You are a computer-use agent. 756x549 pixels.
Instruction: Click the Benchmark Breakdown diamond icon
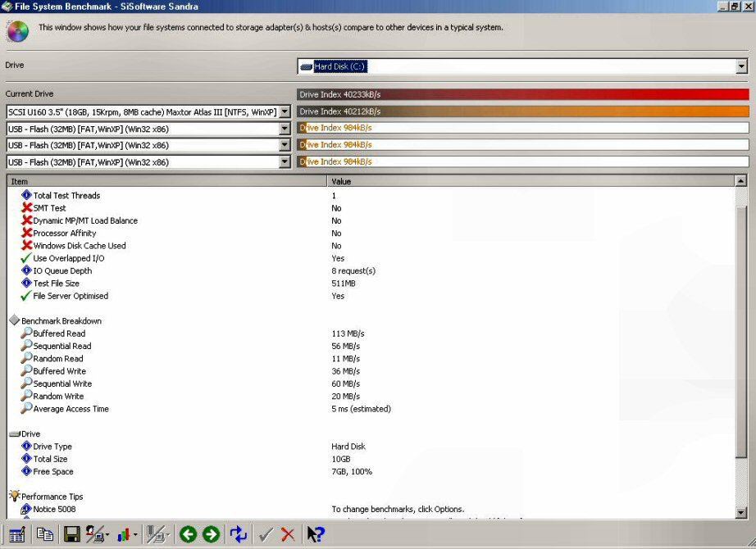click(x=15, y=320)
